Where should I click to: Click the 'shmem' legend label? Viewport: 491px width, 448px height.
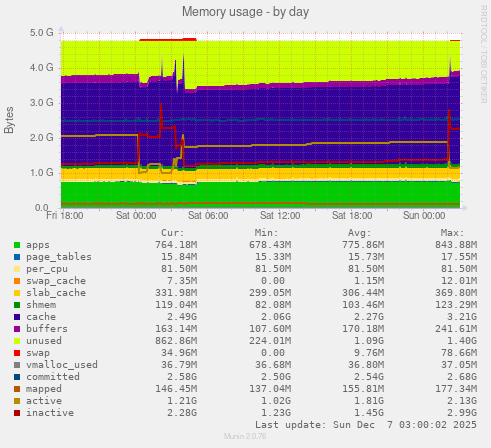tap(41, 305)
